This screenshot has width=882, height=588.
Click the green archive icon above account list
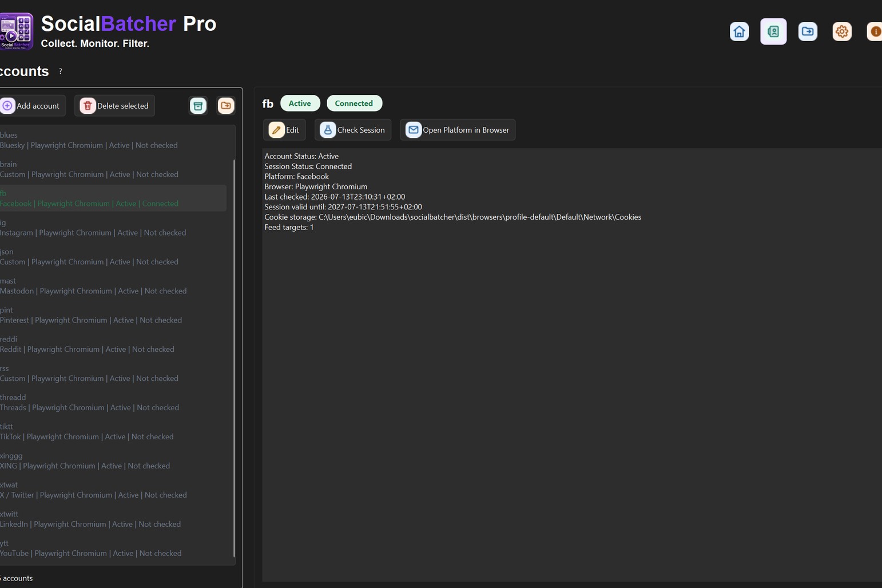click(198, 106)
